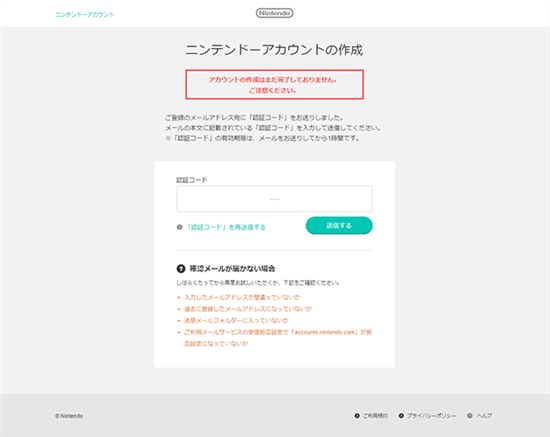Open the ご利用規約 footer link
Image resolution: width=550 pixels, height=437 pixels.
[375, 416]
